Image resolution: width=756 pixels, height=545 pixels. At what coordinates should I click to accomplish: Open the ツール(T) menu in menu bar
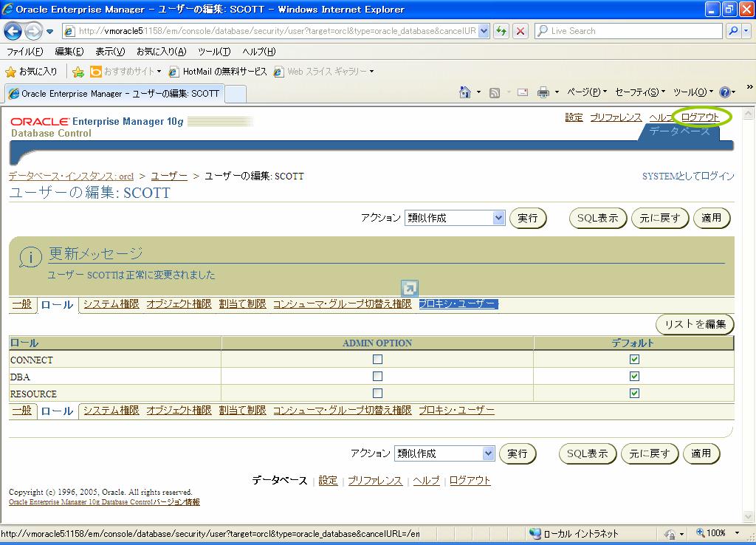pos(214,52)
